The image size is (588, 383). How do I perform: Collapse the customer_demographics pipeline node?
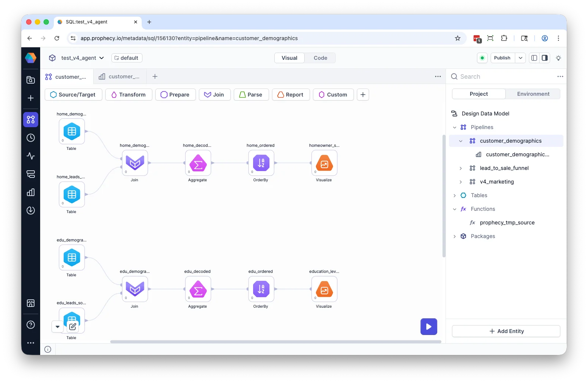(x=461, y=141)
